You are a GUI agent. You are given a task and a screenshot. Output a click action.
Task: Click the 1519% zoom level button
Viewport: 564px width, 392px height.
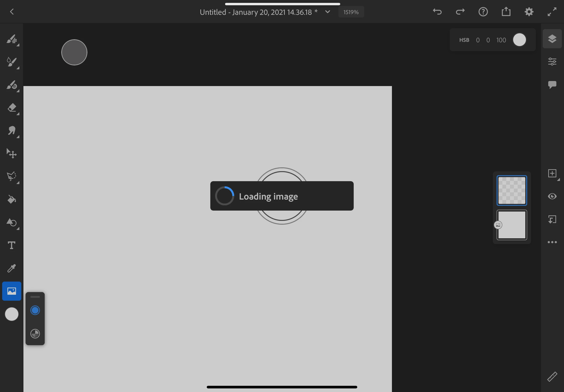point(351,12)
